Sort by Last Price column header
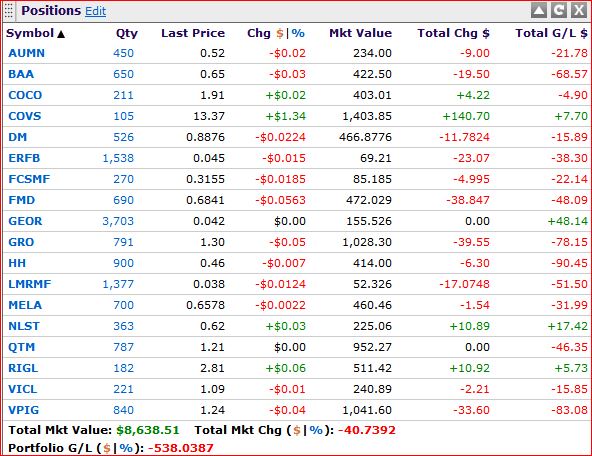Viewport: 592px width, 456px height. coord(193,33)
